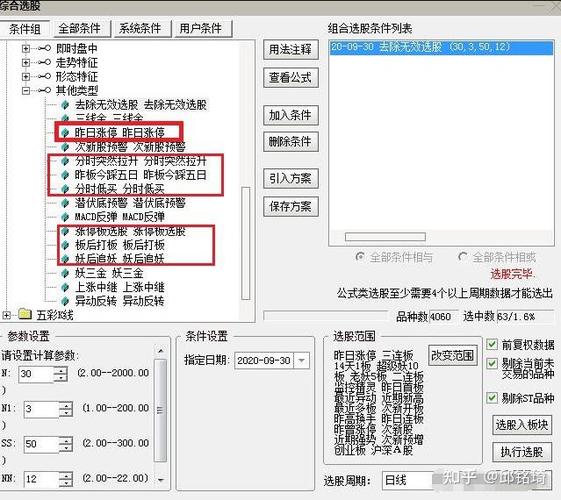This screenshot has height=500, width=561.
Task: Click the SS parameter input field
Action: click(x=42, y=445)
